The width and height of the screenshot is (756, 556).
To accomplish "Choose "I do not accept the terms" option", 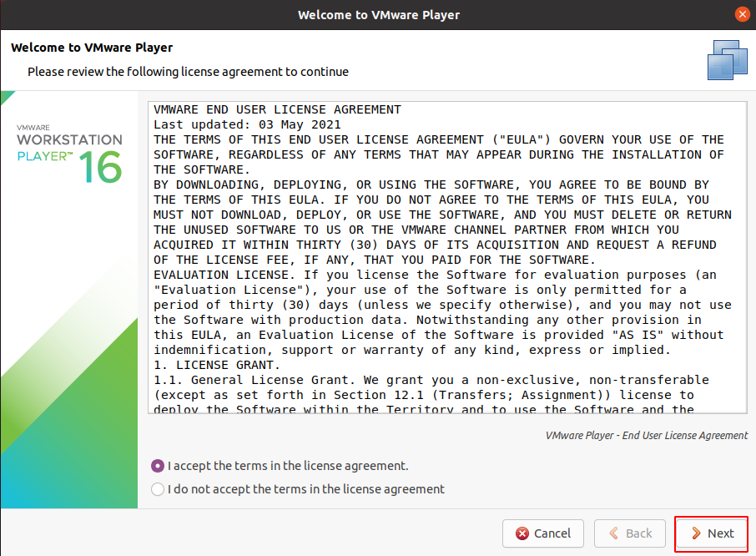I will [x=159, y=489].
